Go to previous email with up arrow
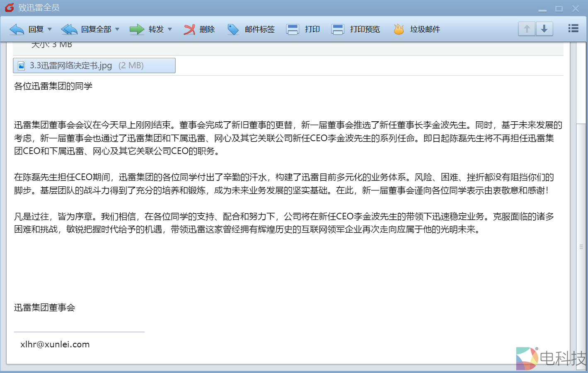588x373 pixels. pyautogui.click(x=527, y=29)
